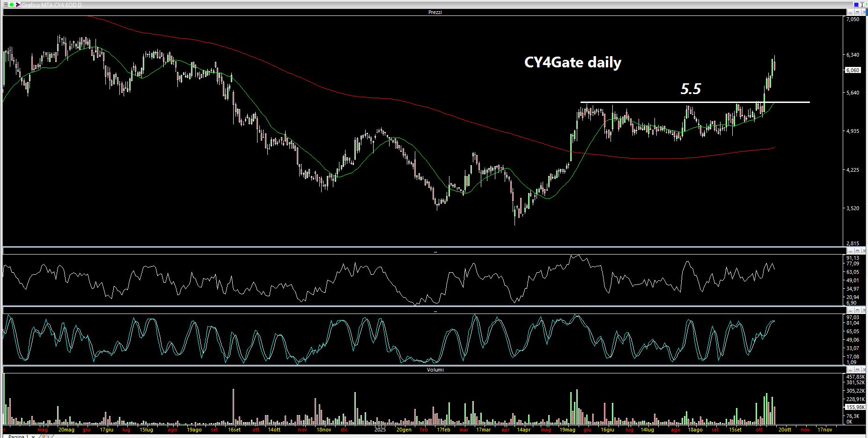Viewport: 868px width, 438px height.
Task: Minimize the two-line stochastic panel
Action: click(x=851, y=310)
